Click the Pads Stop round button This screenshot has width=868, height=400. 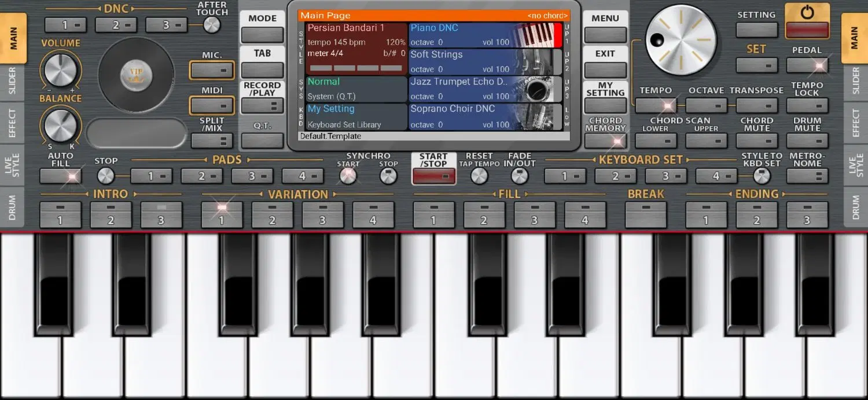[105, 176]
